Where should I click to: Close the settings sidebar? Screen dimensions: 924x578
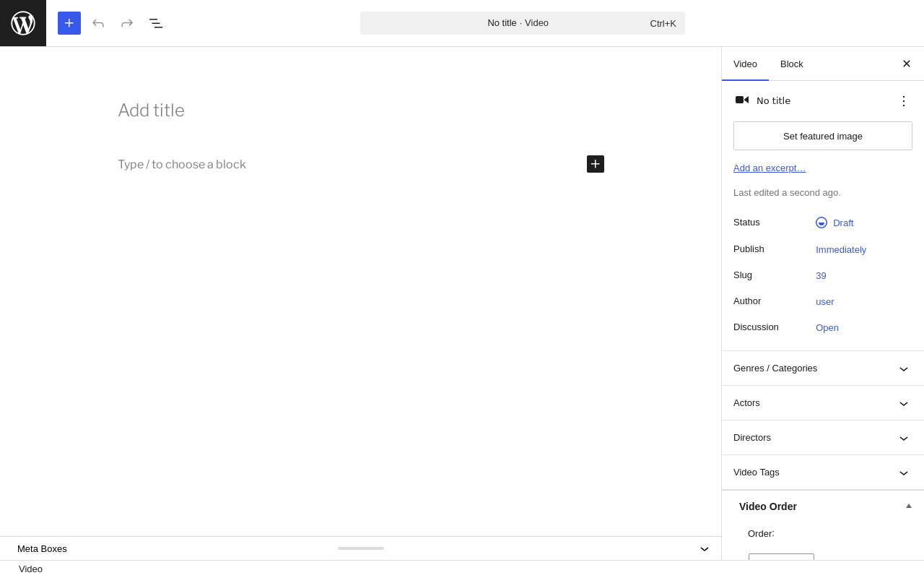907,64
